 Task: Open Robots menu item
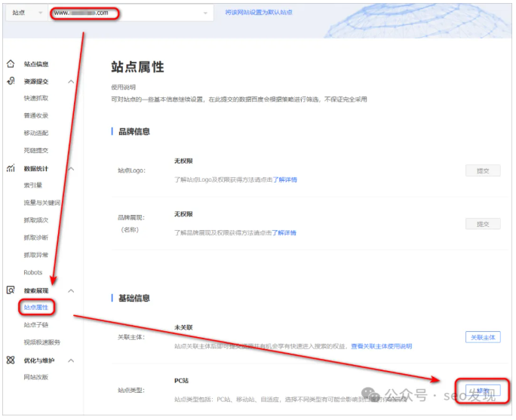click(33, 272)
